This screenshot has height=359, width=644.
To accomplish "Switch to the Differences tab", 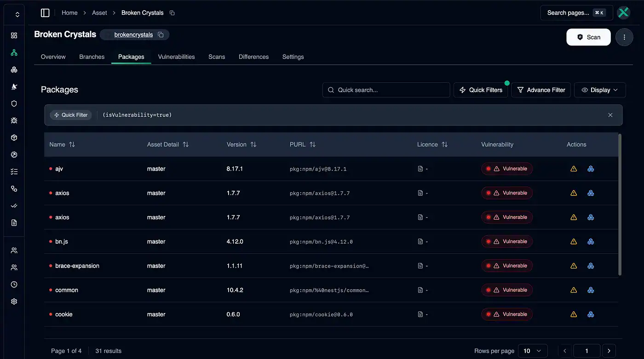I will (253, 57).
